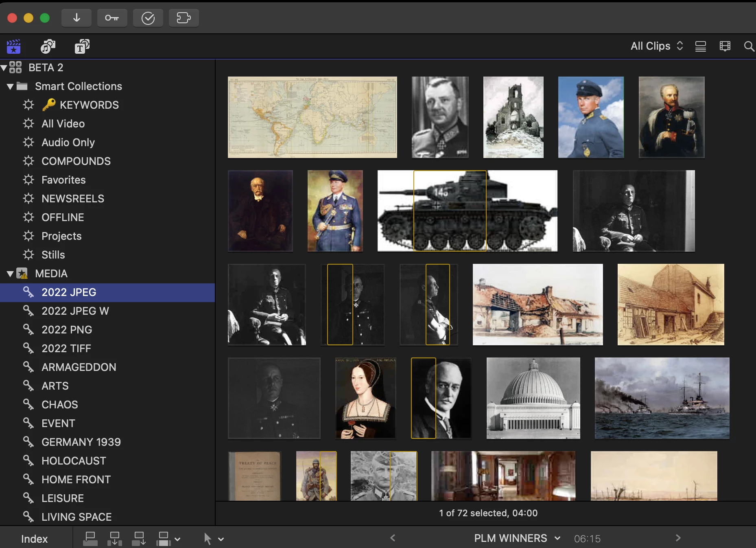Collapse the BETA 2 library
Viewport: 756px width, 548px height.
pos(4,68)
